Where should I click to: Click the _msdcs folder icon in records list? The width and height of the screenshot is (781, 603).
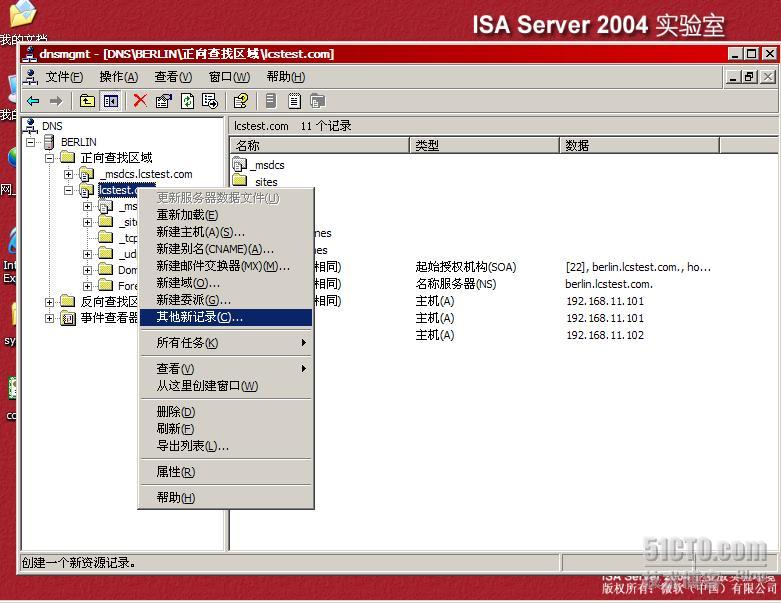pyautogui.click(x=240, y=164)
